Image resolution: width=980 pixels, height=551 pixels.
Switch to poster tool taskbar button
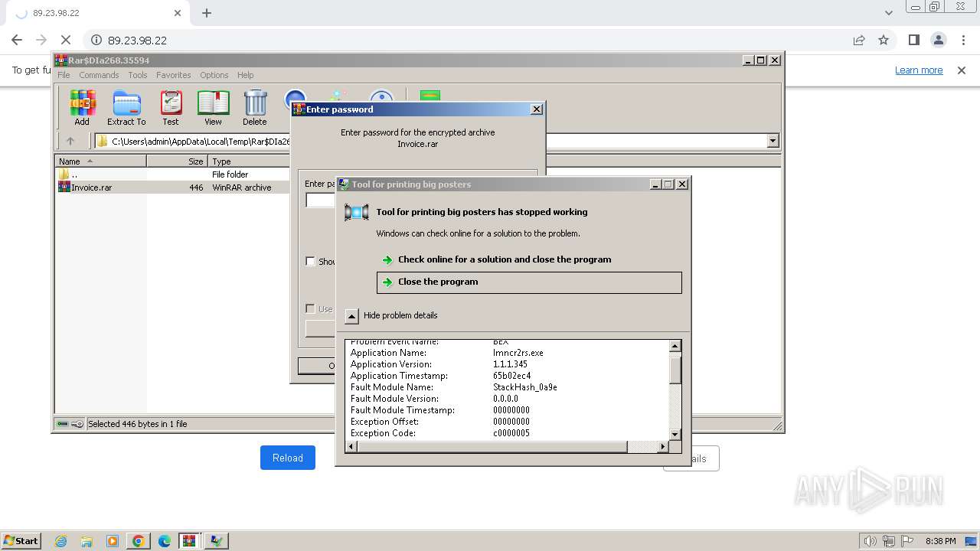click(x=217, y=541)
